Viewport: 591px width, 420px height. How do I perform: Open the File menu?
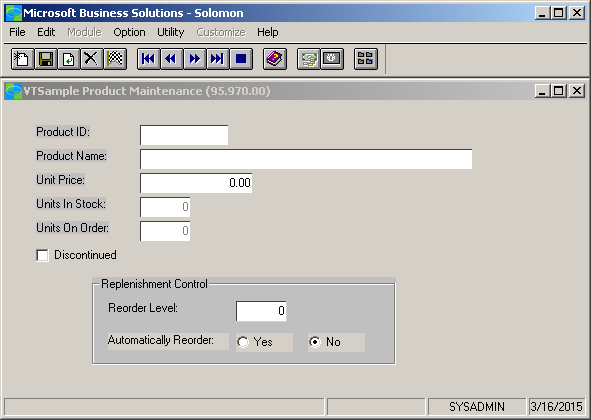tap(17, 32)
